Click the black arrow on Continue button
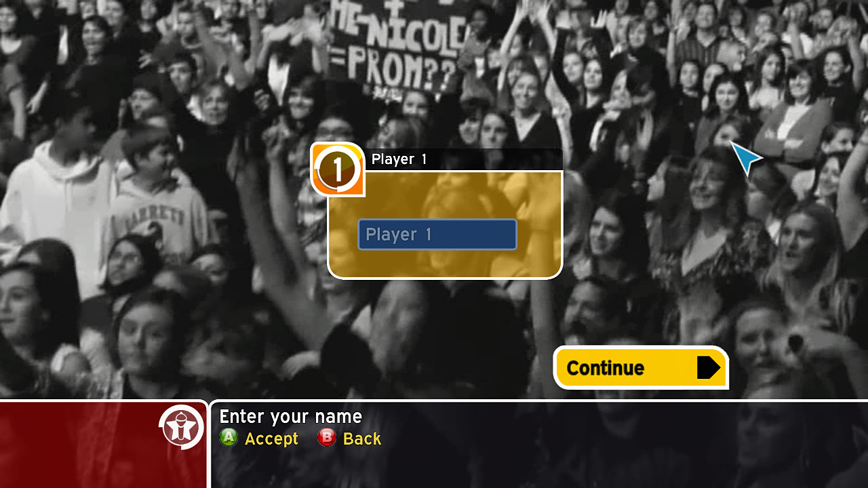Image resolution: width=868 pixels, height=488 pixels. pyautogui.click(x=708, y=367)
